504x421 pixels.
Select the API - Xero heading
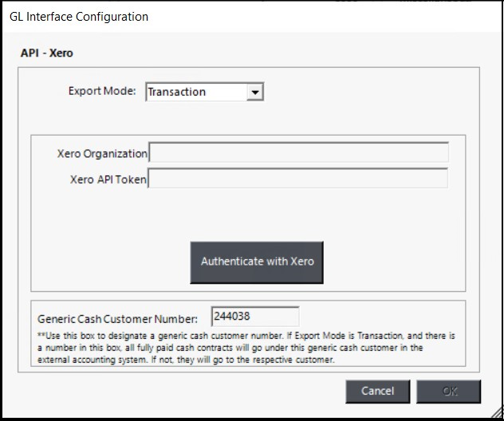(x=46, y=53)
